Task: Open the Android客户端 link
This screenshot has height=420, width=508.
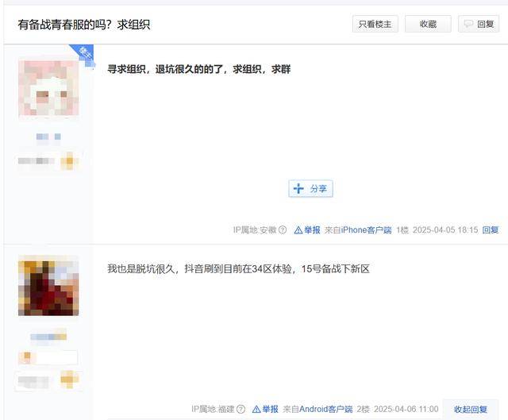Action: pos(325,410)
